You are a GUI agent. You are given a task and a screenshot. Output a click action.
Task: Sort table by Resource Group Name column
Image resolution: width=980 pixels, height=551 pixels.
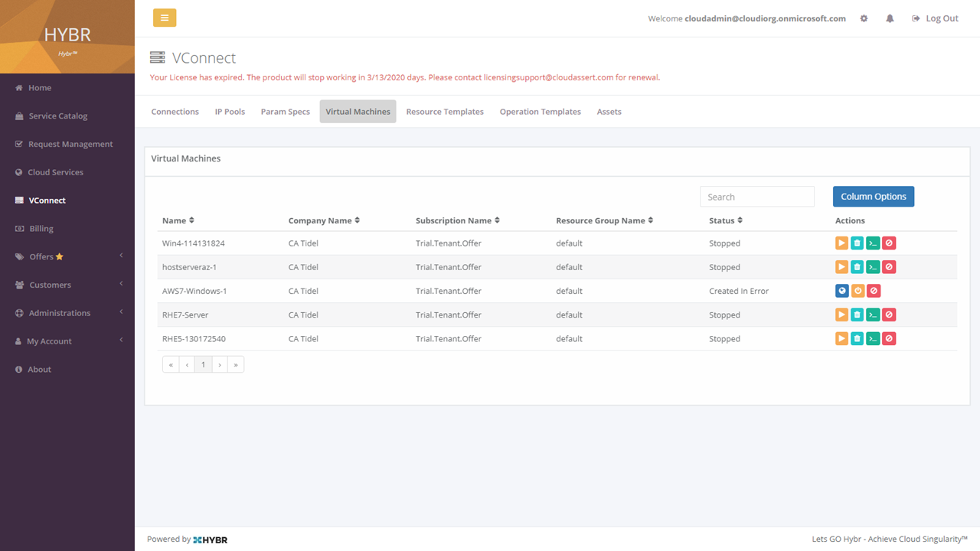tap(605, 220)
